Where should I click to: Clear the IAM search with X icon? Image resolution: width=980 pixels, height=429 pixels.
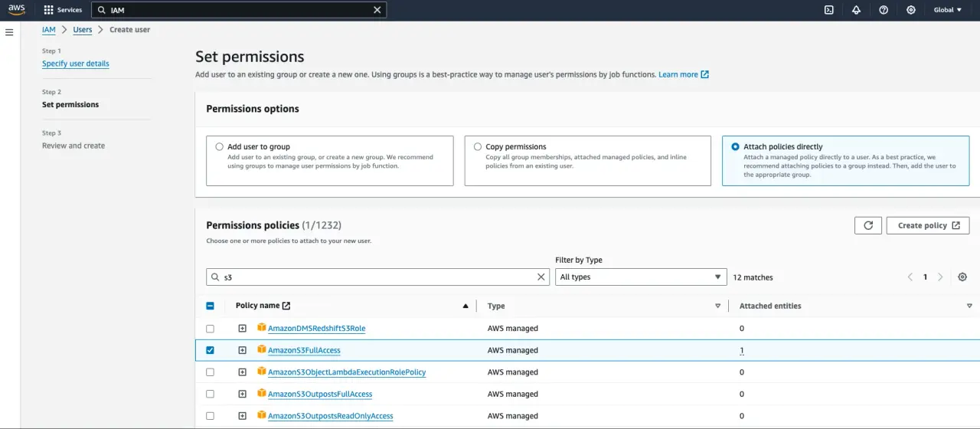click(377, 10)
